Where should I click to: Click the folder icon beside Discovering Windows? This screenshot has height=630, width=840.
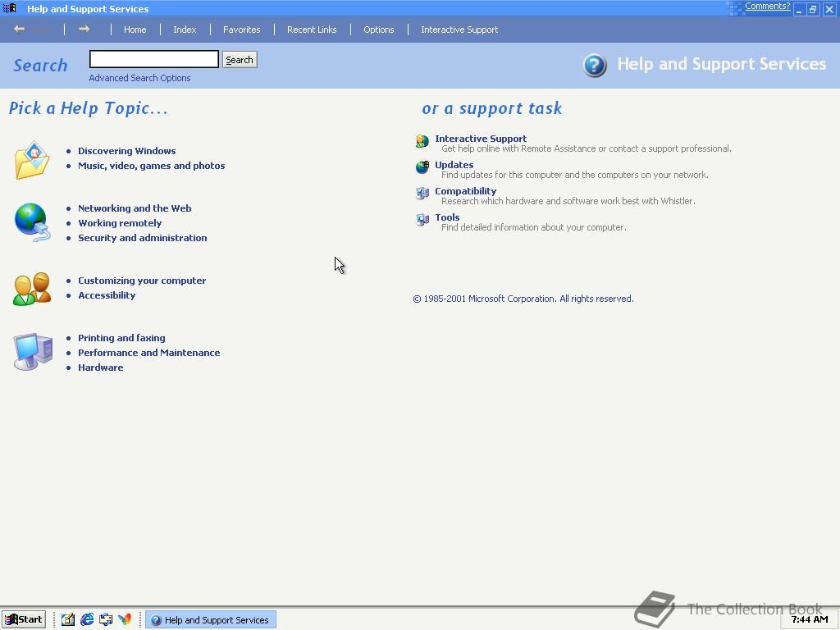pyautogui.click(x=32, y=160)
